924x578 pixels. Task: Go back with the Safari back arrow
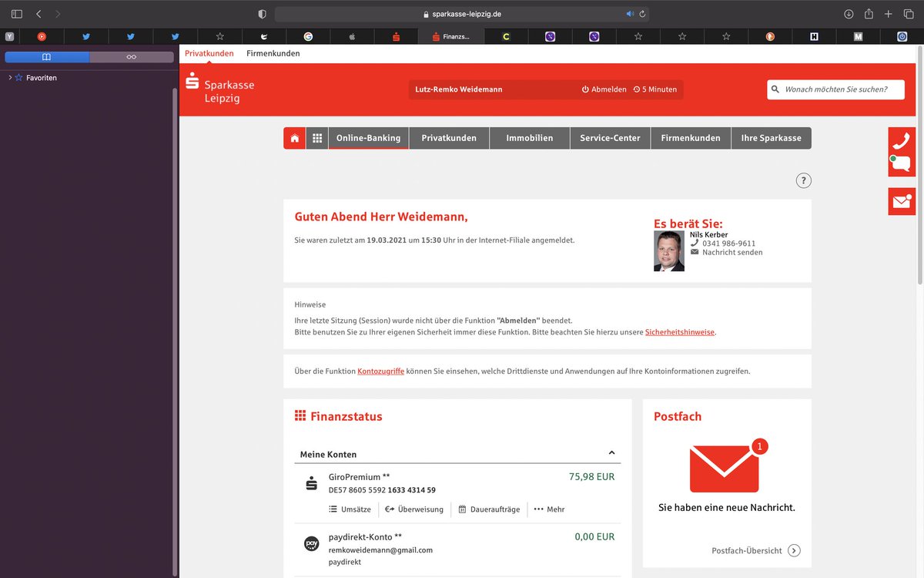38,14
